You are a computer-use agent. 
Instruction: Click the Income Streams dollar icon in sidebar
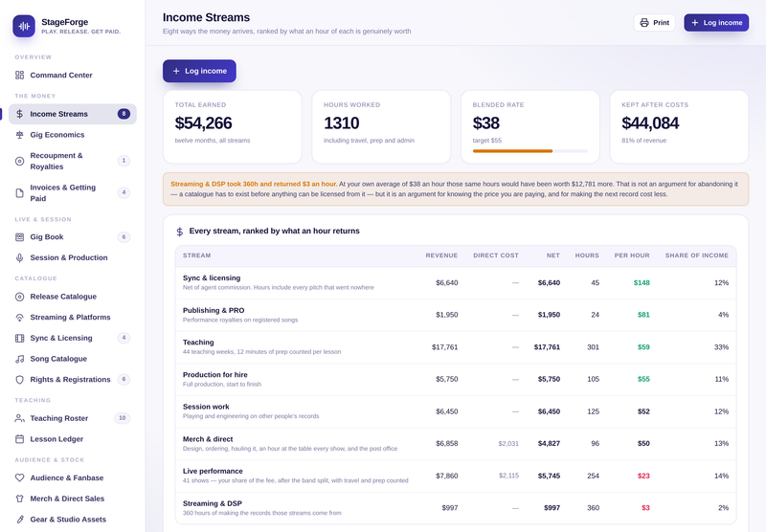point(19,114)
